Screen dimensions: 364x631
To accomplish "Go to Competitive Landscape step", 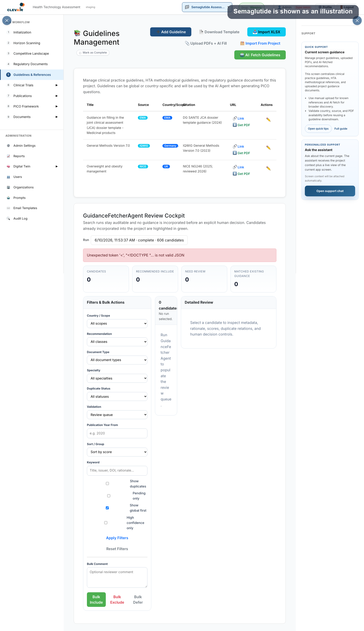I will coord(32,54).
